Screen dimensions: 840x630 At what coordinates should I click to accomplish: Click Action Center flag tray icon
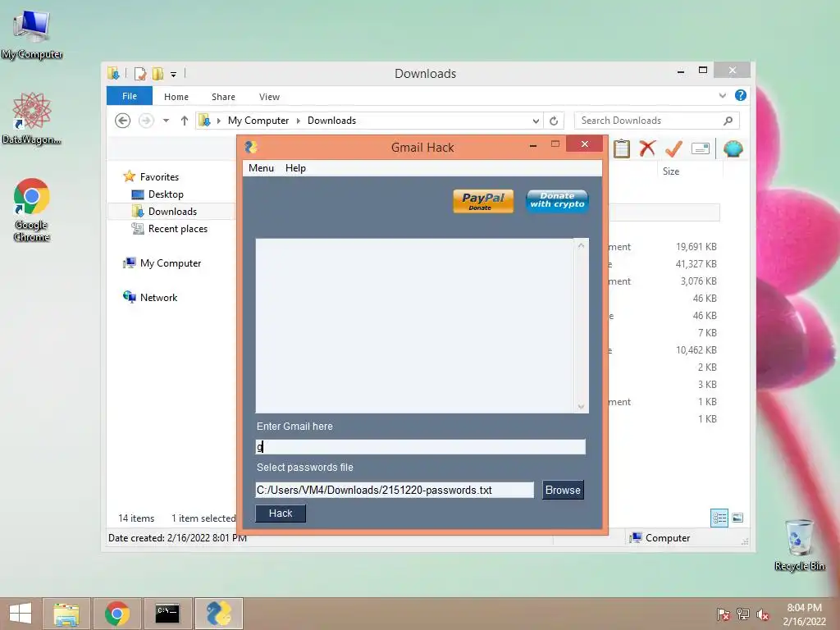tap(723, 614)
